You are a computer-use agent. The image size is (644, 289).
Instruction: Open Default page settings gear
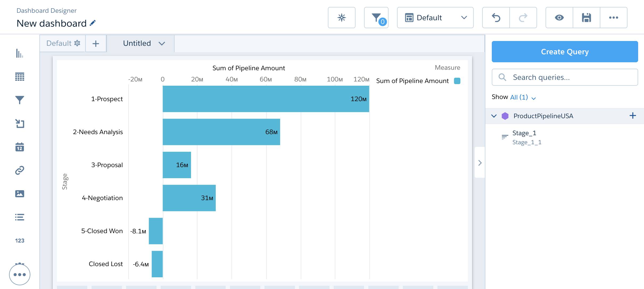pyautogui.click(x=77, y=43)
